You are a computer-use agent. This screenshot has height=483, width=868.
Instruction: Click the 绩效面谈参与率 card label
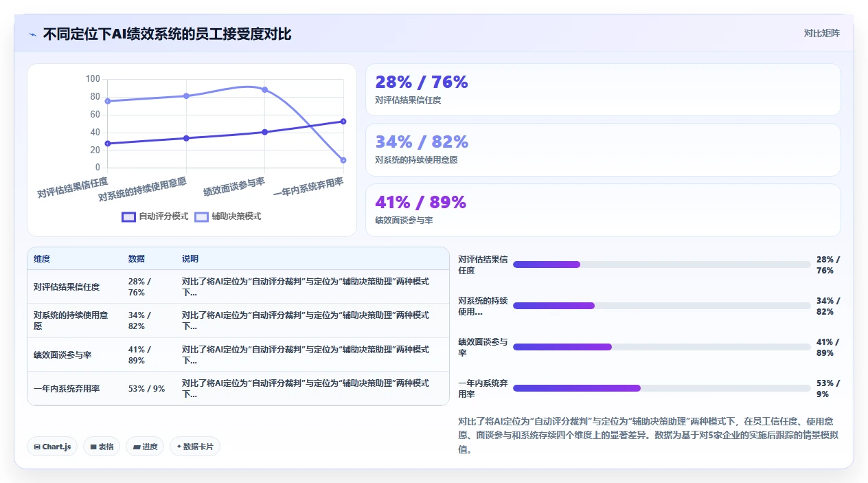[404, 220]
